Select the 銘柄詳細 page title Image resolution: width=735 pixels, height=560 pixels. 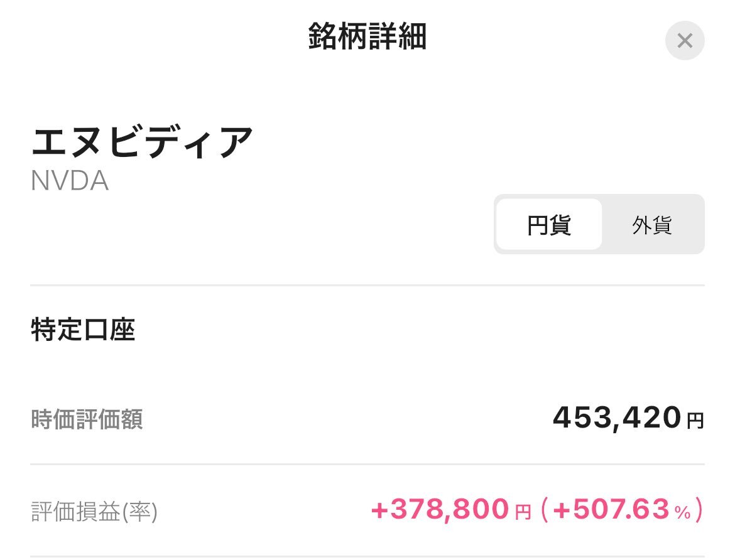pyautogui.click(x=367, y=36)
